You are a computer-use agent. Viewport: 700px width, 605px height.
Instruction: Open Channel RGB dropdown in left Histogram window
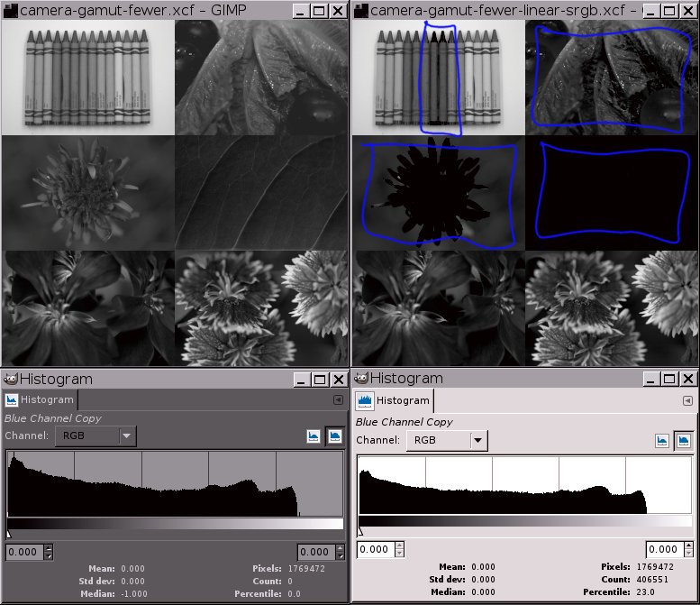pos(95,435)
